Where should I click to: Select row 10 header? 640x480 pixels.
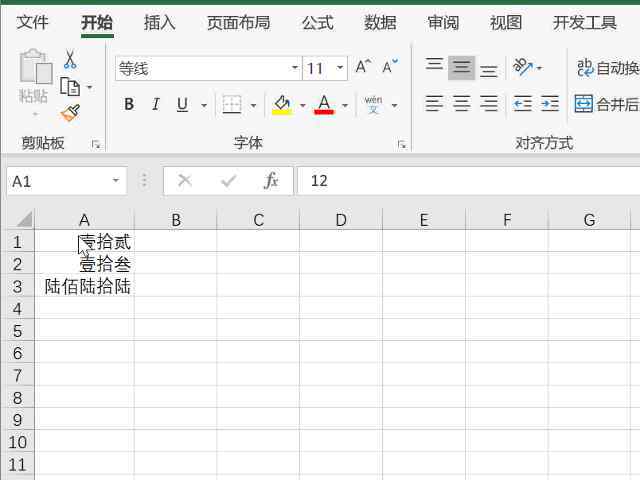pos(17,442)
